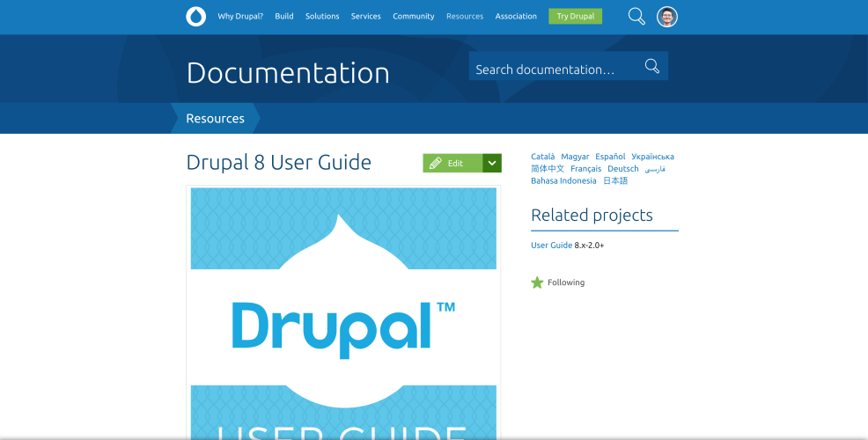Image resolution: width=868 pixels, height=440 pixels.
Task: Select the Association menu item
Action: click(x=516, y=17)
